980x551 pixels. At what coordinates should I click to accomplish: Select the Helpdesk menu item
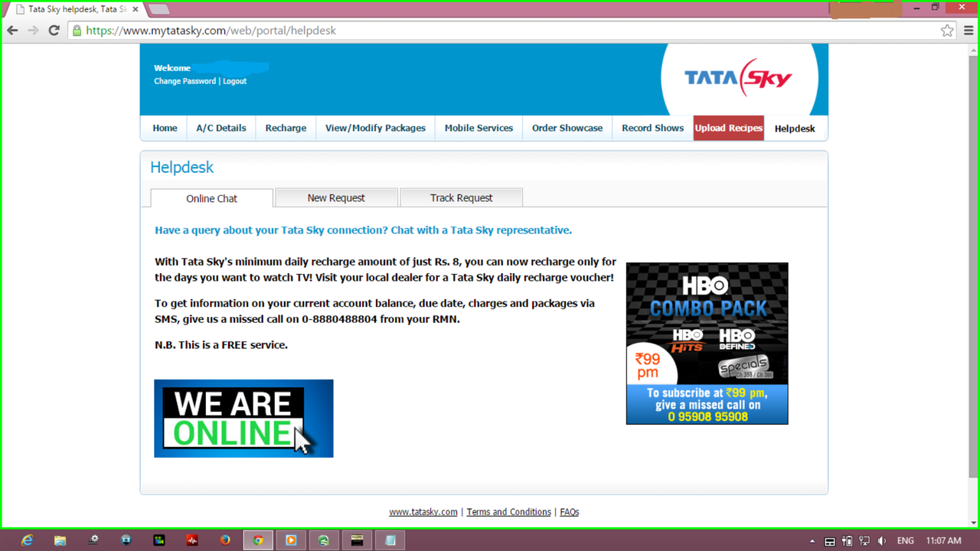(x=795, y=129)
